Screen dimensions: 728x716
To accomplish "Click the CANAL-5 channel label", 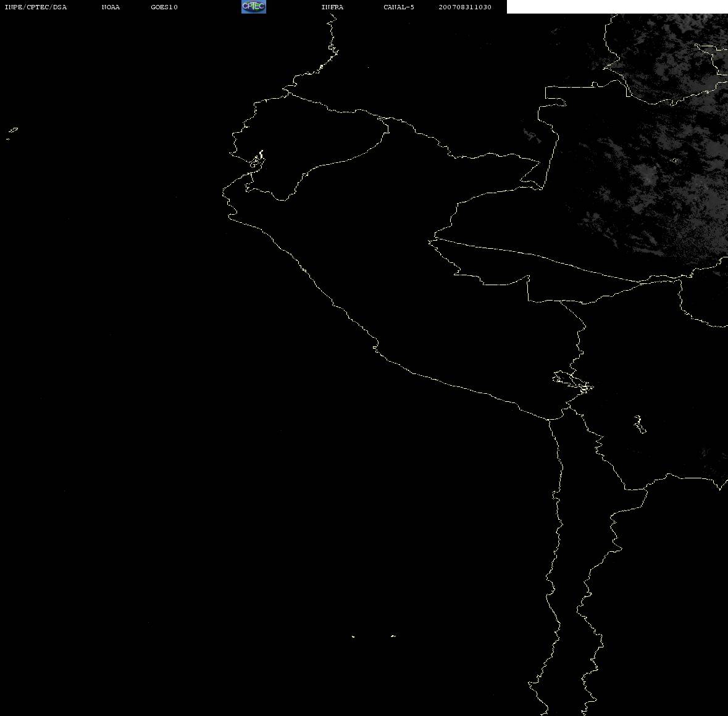I will tap(399, 7).
